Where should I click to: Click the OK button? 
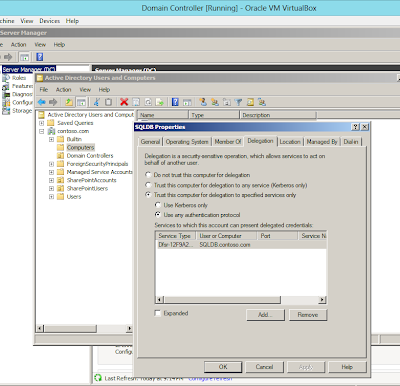pyautogui.click(x=223, y=367)
